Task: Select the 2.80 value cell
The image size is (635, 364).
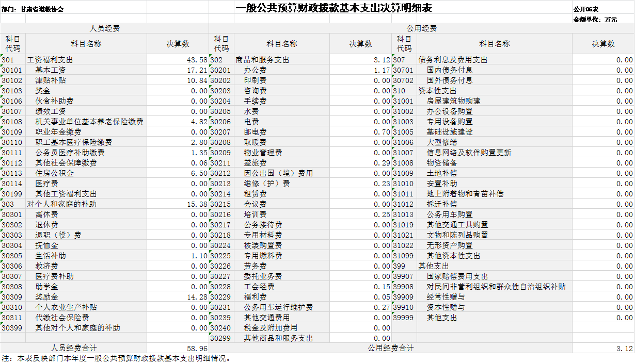Action: tap(178, 142)
